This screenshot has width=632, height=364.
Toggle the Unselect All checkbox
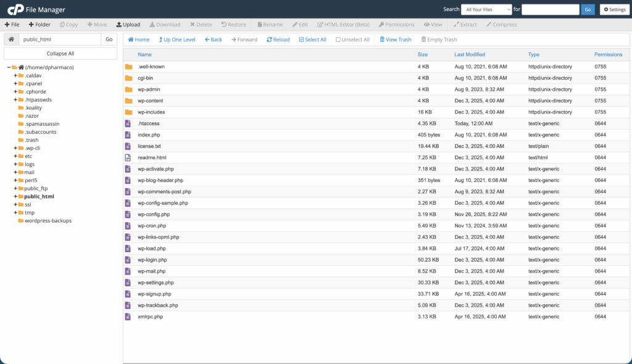coord(338,39)
